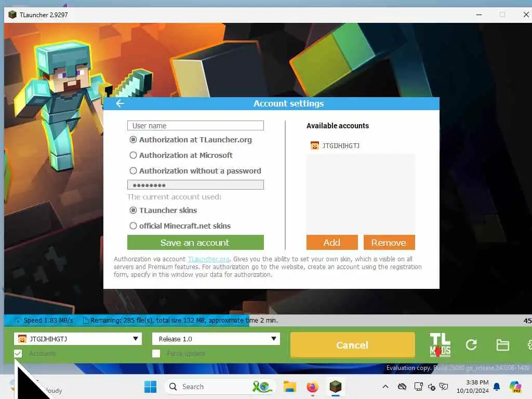Viewport: 532px width, 399px height.
Task: Minimize the TLauncher window
Action: [479, 15]
